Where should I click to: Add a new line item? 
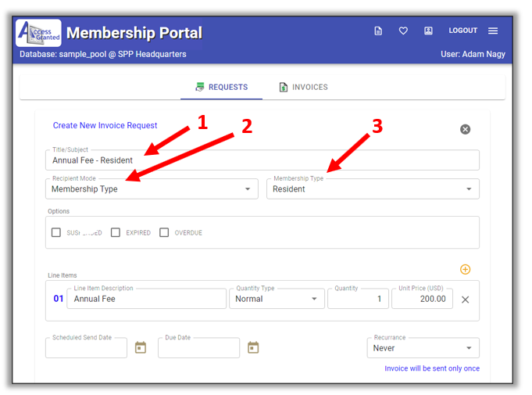tap(465, 269)
